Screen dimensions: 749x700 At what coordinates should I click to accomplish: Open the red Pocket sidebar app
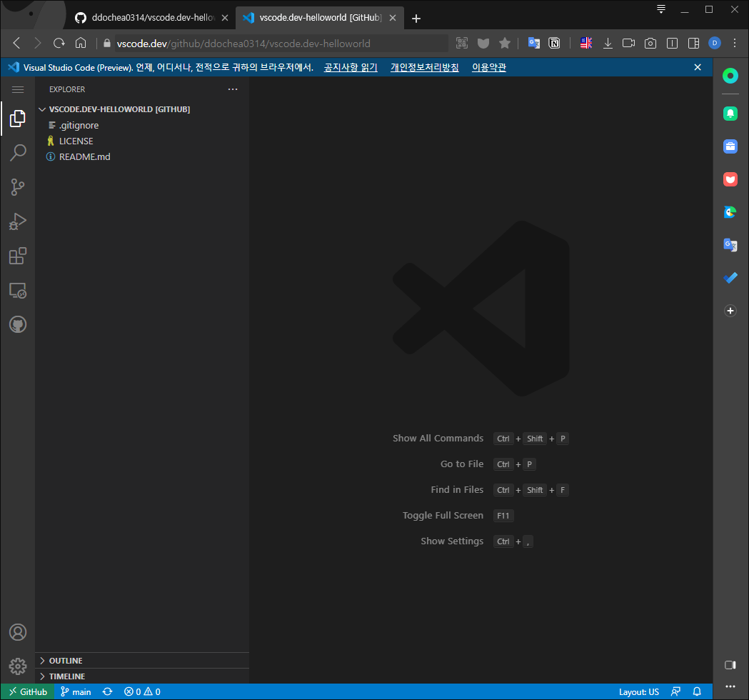coord(730,179)
